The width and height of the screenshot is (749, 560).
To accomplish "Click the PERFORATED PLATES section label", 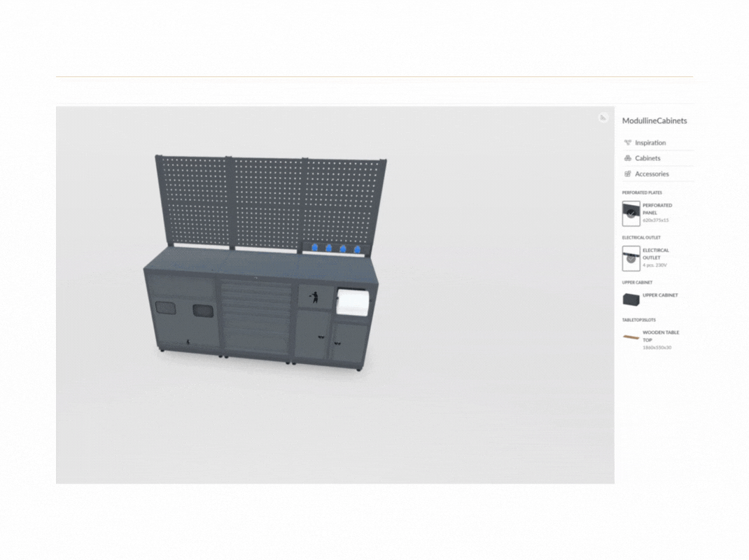I will point(641,192).
